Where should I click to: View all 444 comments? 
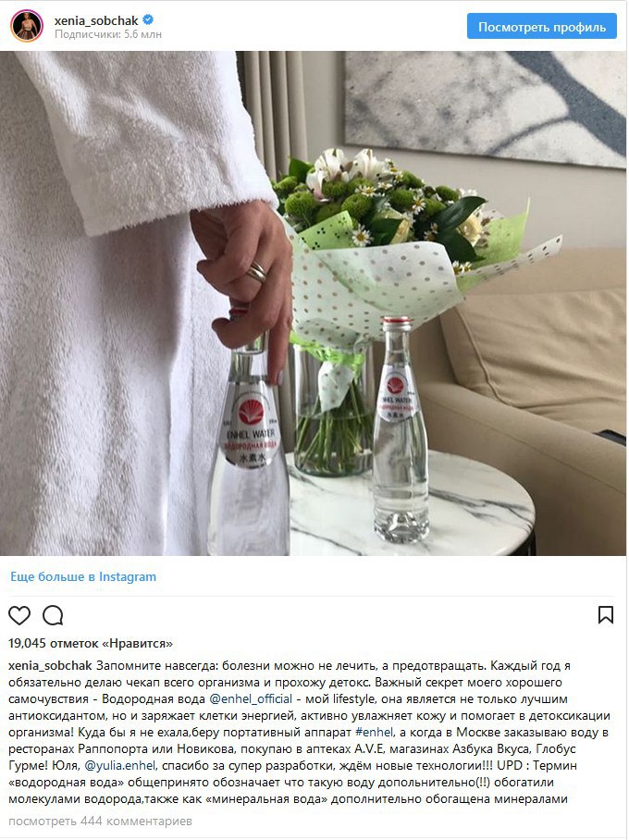[100, 821]
